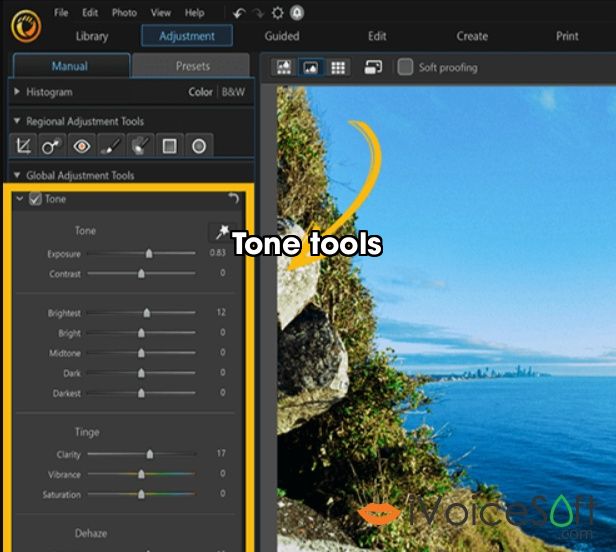Click the Saturation slider handle
The height and width of the screenshot is (552, 616).
point(141,494)
